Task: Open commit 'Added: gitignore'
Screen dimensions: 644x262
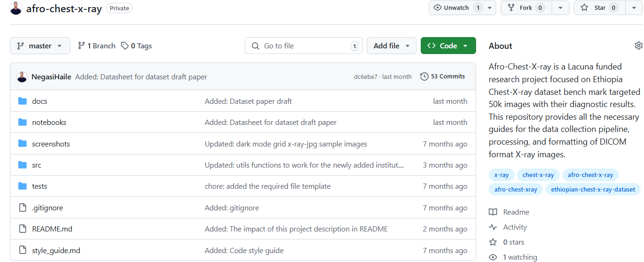Action: 232,208
